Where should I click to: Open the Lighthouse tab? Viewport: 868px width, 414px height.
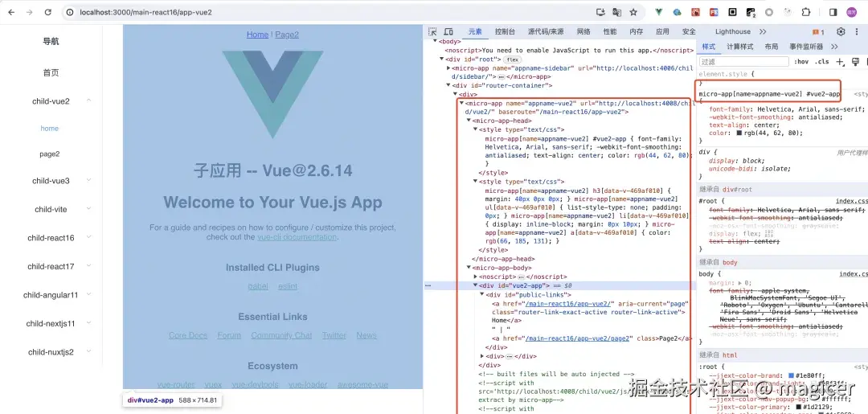(732, 31)
